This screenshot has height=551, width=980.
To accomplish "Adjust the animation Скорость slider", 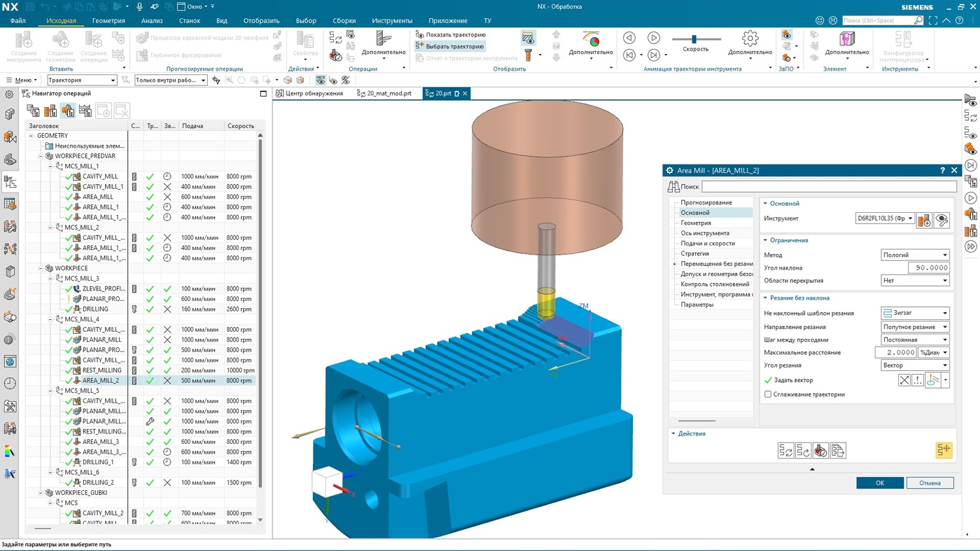I will tap(694, 39).
